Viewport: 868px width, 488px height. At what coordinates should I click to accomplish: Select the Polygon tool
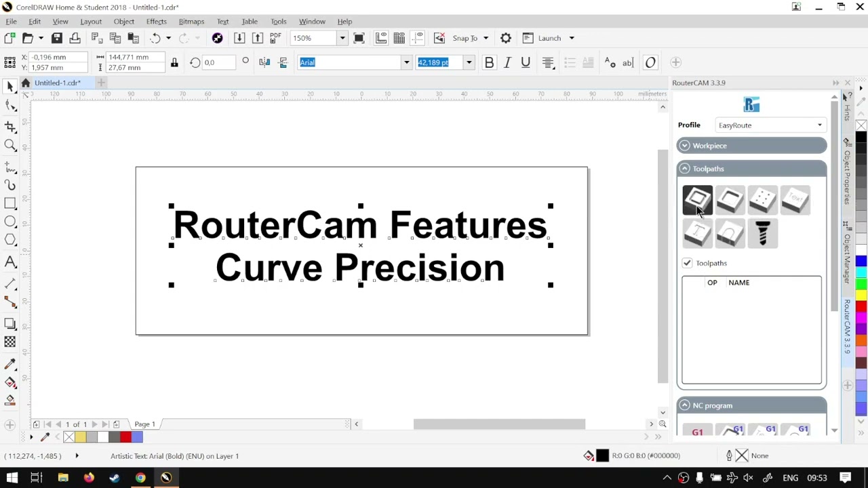[10, 240]
